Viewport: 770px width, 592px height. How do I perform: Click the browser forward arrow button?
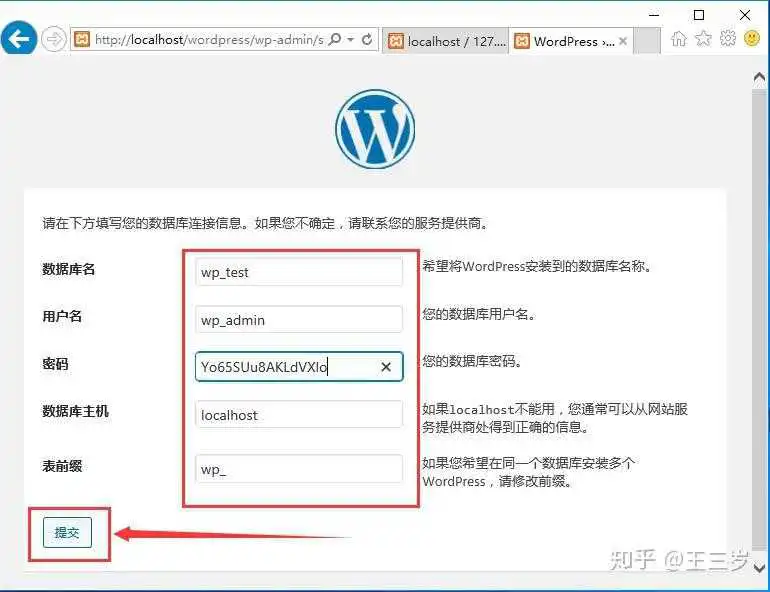click(x=54, y=38)
